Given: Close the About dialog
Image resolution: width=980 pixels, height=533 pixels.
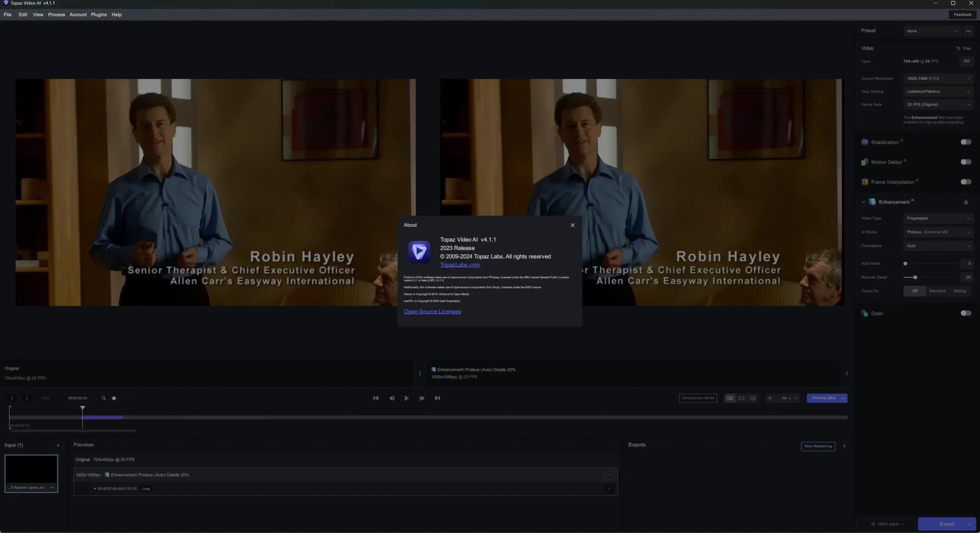Looking at the screenshot, I should (572, 225).
